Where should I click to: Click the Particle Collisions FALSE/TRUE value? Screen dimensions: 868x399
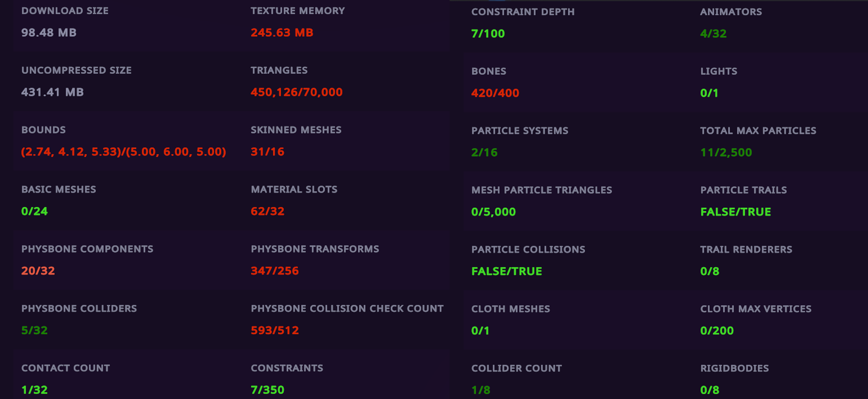tap(506, 271)
